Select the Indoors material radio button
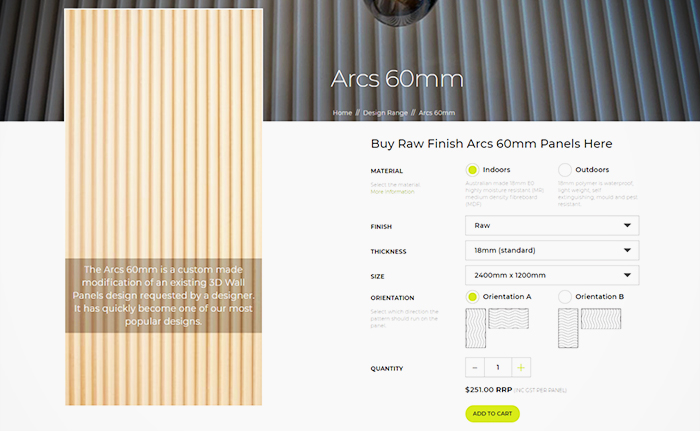The height and width of the screenshot is (431, 700). (x=472, y=170)
